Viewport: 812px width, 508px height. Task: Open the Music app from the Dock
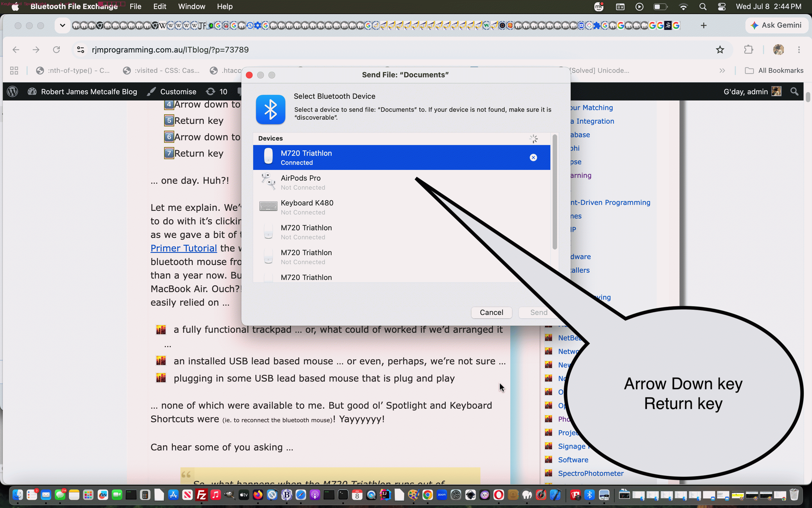[215, 495]
